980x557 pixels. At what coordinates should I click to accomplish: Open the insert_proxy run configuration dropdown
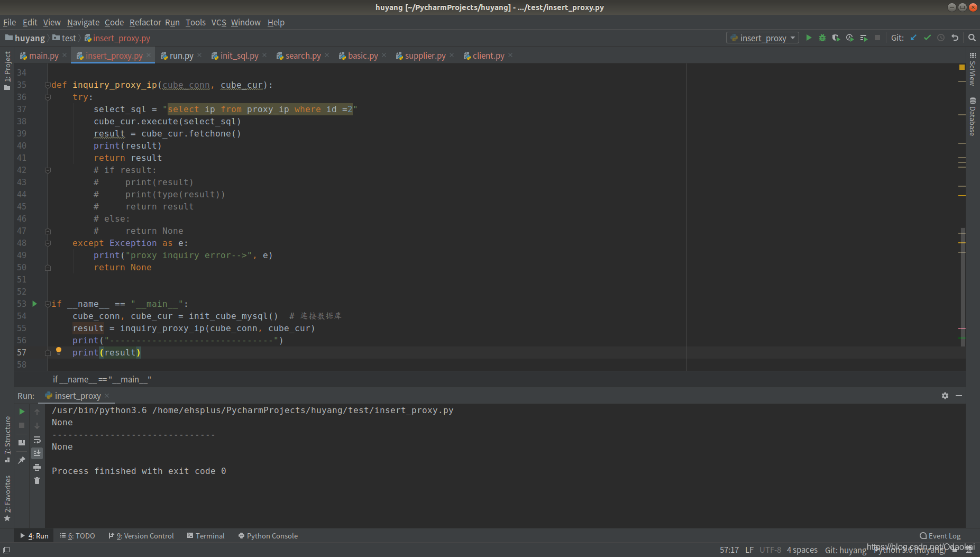click(763, 38)
